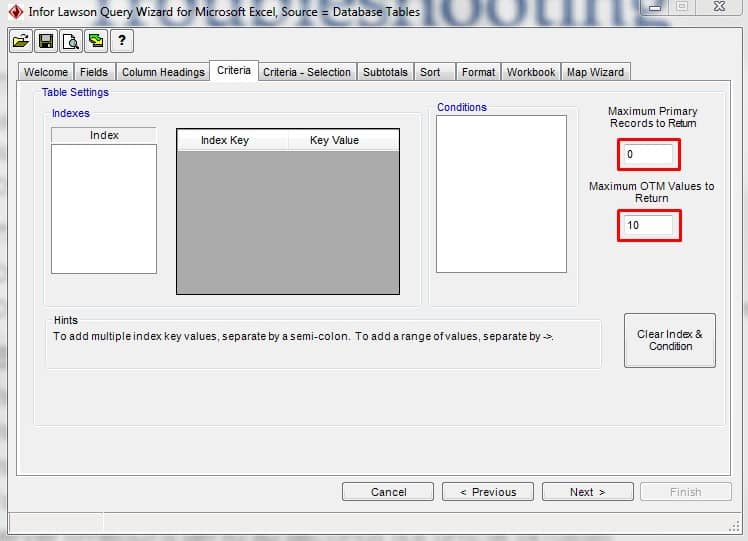748x541 pixels.
Task: Open the Workbook tab
Action: 531,72
